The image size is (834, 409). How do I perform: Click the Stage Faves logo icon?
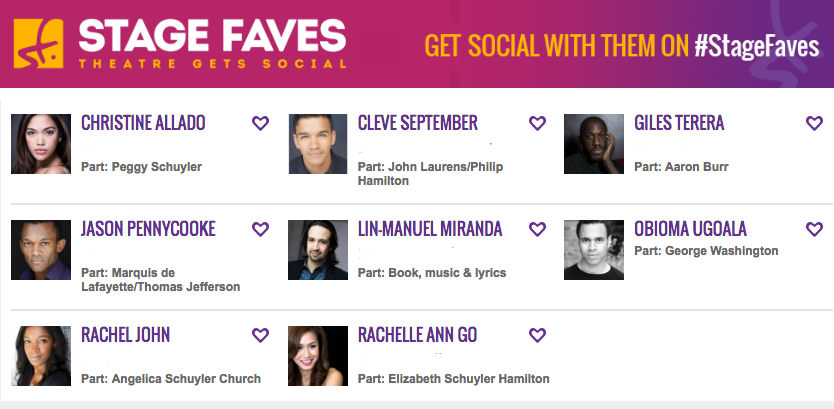[x=38, y=44]
